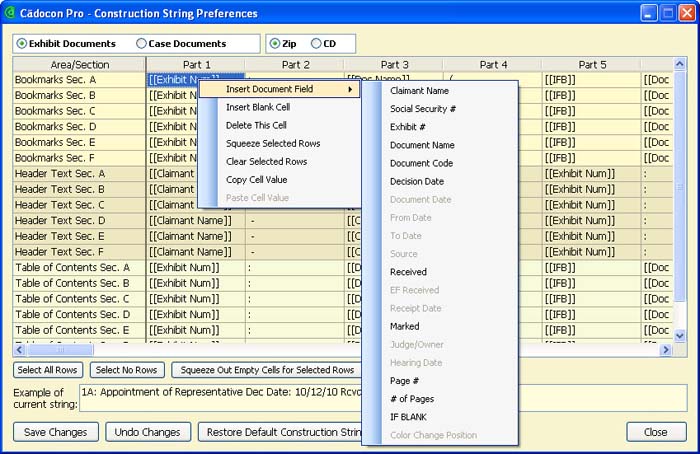The height and width of the screenshot is (454, 700).
Task: Click the Part 5 column header
Action: [x=591, y=65]
